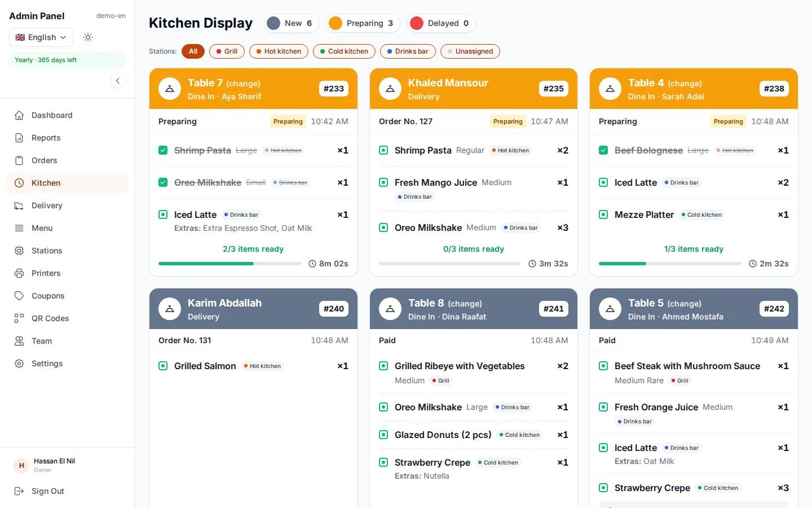Screen dimensions: 812x508
Task: Click (change) next to Table 7
Action: pyautogui.click(x=243, y=84)
